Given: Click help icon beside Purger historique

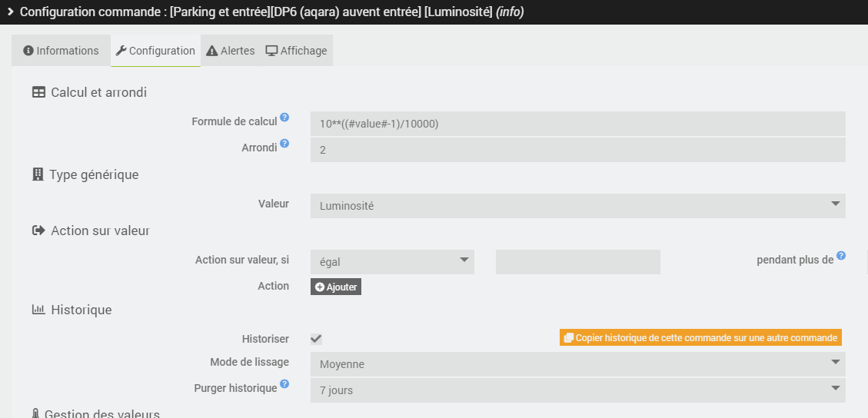Looking at the screenshot, I should click(x=284, y=384).
